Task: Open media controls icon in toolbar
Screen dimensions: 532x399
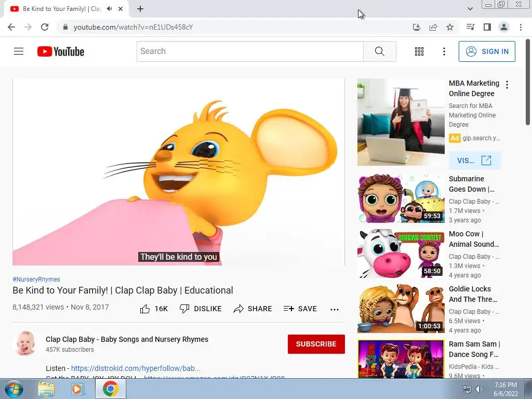Action: tap(470, 27)
